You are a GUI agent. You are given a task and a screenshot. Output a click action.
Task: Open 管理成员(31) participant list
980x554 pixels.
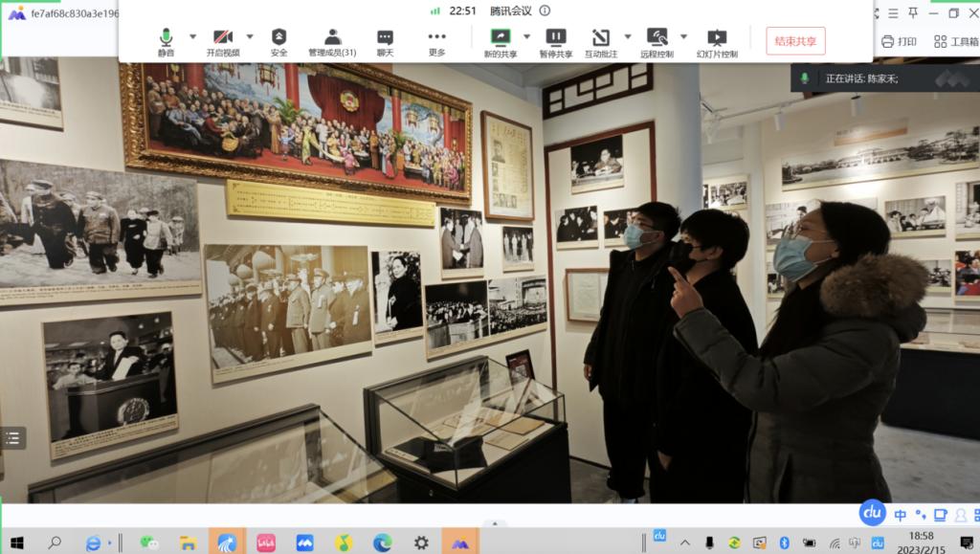(x=330, y=39)
